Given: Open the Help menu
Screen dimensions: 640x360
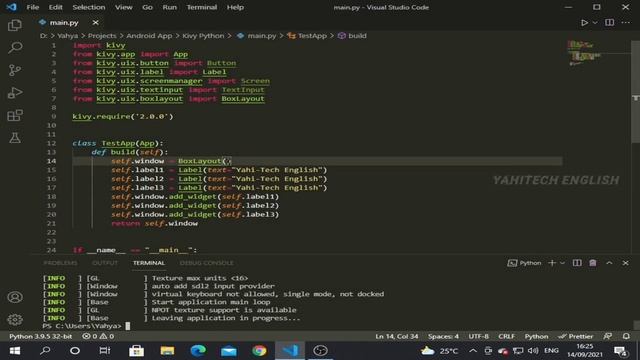Looking at the screenshot, I should coord(235,7).
